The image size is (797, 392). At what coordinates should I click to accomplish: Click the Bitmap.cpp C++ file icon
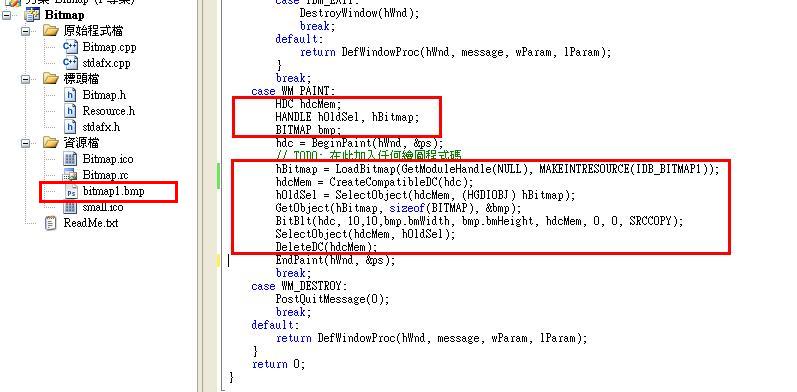(70, 47)
